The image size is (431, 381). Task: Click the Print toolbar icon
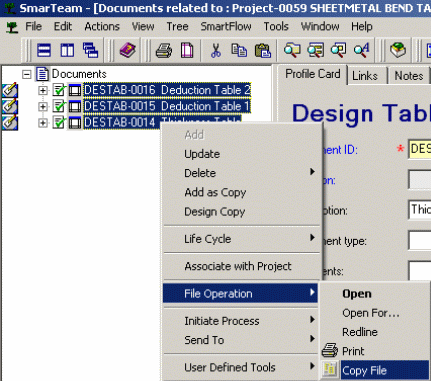click(x=164, y=51)
